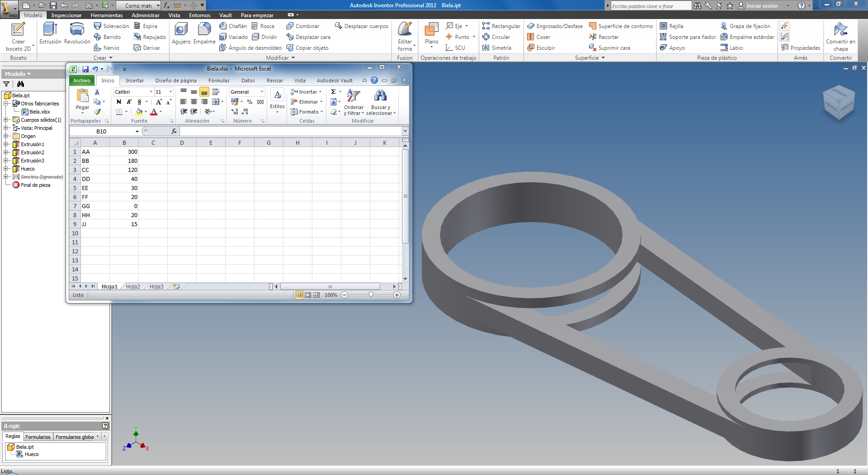This screenshot has height=475, width=868.
Task: Click the ViewCube in the 3D view
Action: (839, 103)
